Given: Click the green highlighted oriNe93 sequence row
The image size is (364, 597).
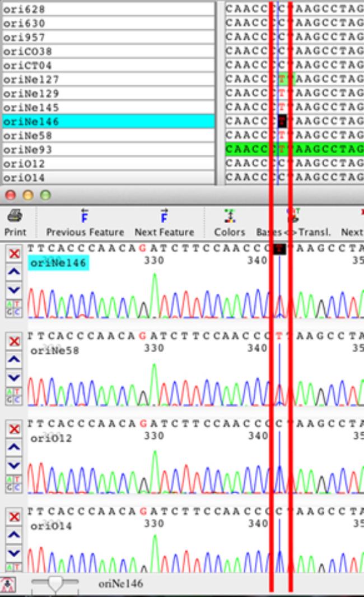Looking at the screenshot, I should 294,150.
